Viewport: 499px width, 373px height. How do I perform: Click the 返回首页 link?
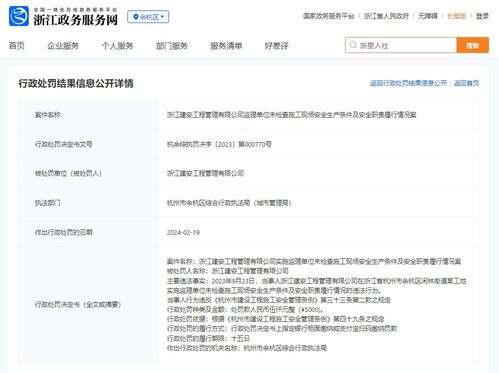click(x=466, y=83)
